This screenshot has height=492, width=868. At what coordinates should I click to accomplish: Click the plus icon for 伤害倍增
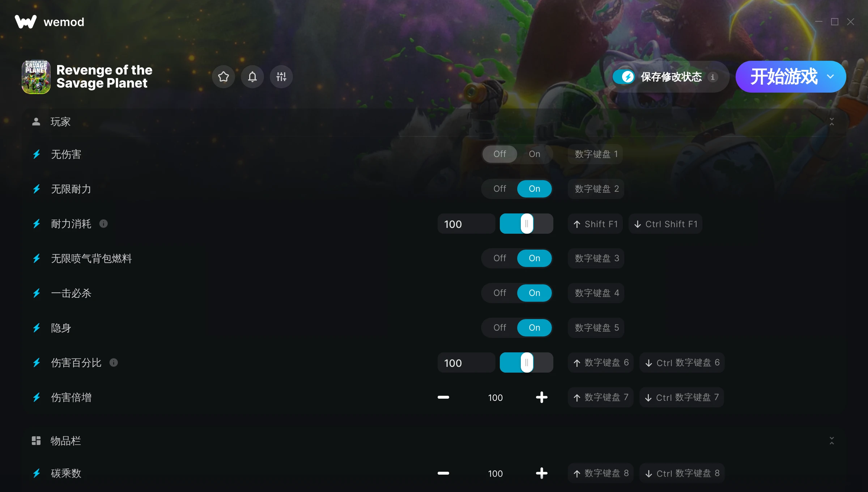tap(541, 397)
